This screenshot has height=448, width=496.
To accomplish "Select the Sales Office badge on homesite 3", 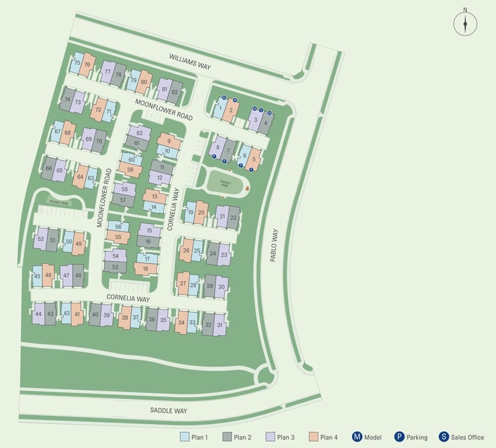I will pos(261,110).
